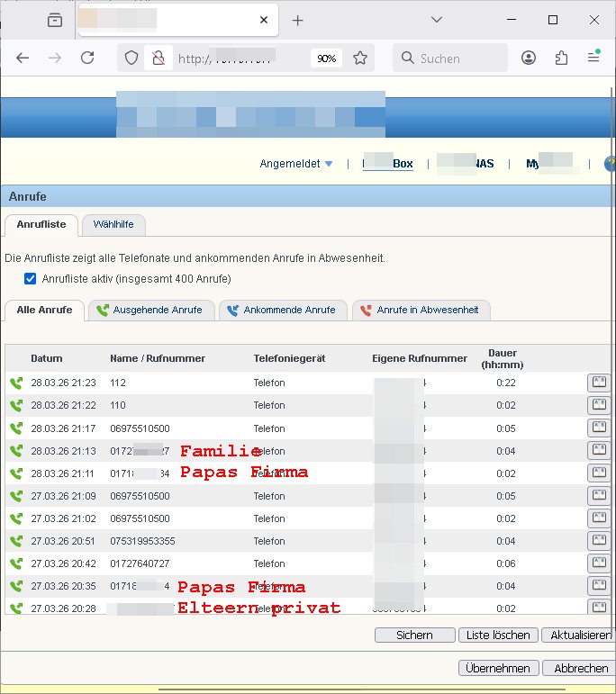The image size is (616, 694).
Task: Click the Abbrechen button
Action: click(x=581, y=668)
